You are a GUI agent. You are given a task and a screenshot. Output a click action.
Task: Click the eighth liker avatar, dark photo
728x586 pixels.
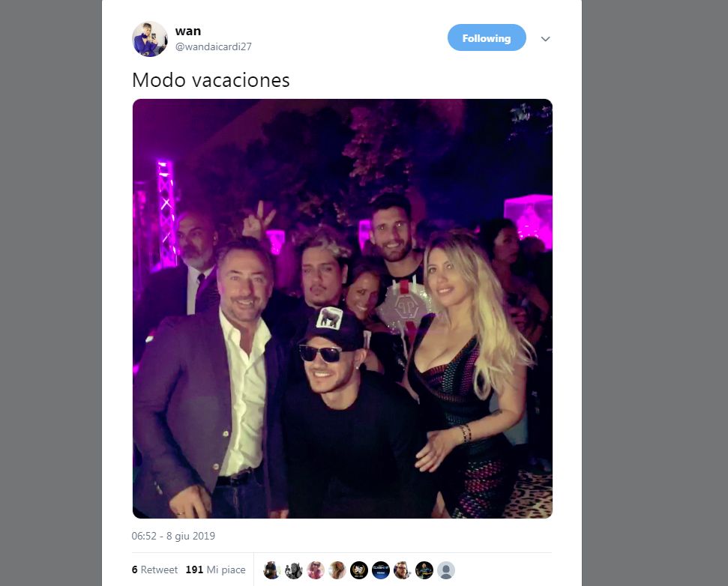[424, 570]
